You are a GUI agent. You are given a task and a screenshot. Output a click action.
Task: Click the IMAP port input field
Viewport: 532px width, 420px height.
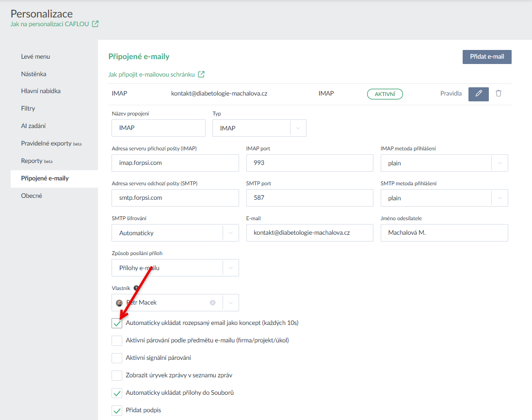309,163
